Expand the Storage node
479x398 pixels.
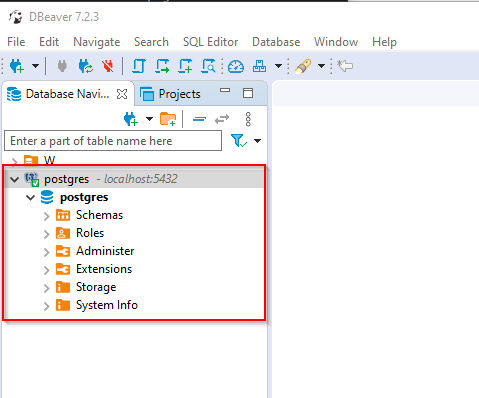tap(46, 288)
